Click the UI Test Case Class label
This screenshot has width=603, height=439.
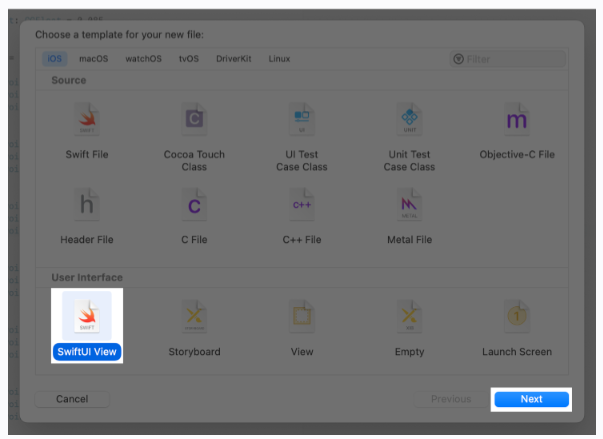coord(302,161)
